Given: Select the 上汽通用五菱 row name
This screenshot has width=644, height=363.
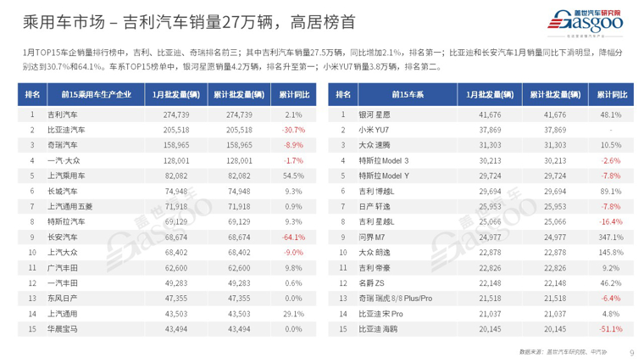Looking at the screenshot, I should [69, 206].
